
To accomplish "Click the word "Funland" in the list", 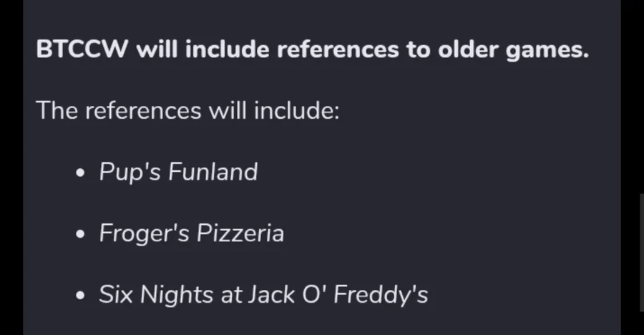I will click(213, 172).
